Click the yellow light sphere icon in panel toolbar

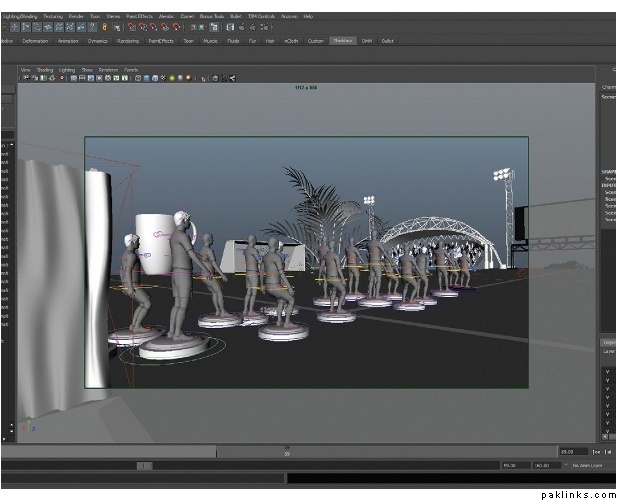171,77
